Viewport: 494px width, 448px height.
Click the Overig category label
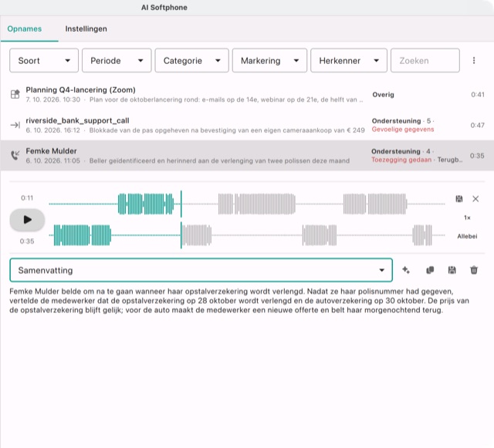[383, 95]
